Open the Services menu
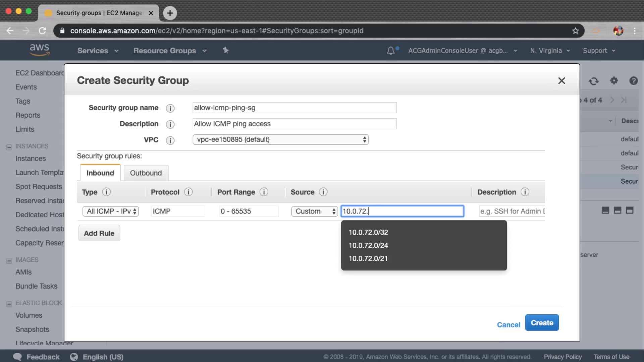The image size is (644, 362). 98,51
